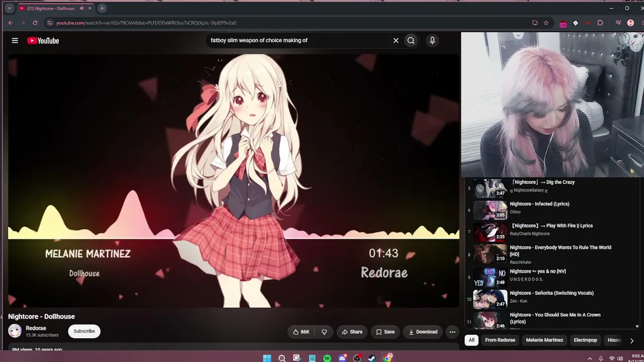Close the Nightcore - Dollhouse tab
Screen dimensions: 644x362
point(90,8)
